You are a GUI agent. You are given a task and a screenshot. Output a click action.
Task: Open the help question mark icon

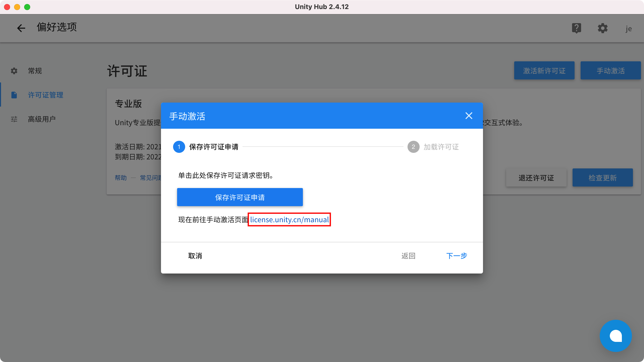[x=577, y=28]
